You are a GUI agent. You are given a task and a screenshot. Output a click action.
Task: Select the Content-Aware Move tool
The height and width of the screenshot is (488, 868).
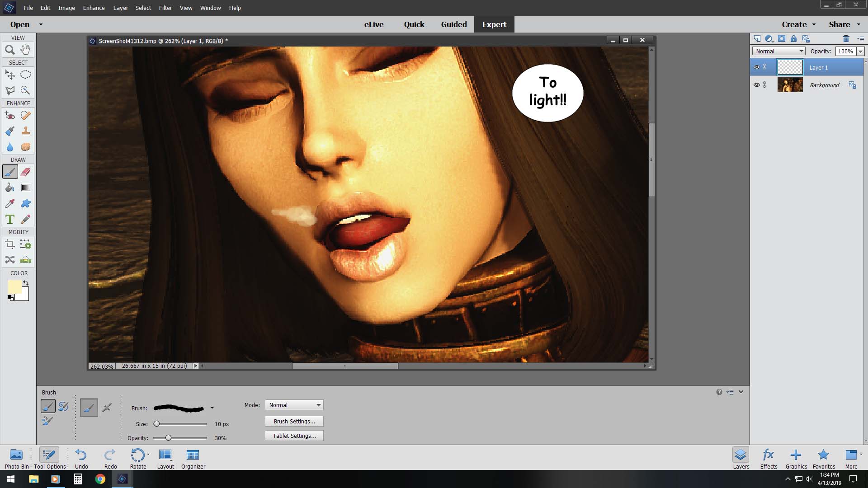click(10, 260)
